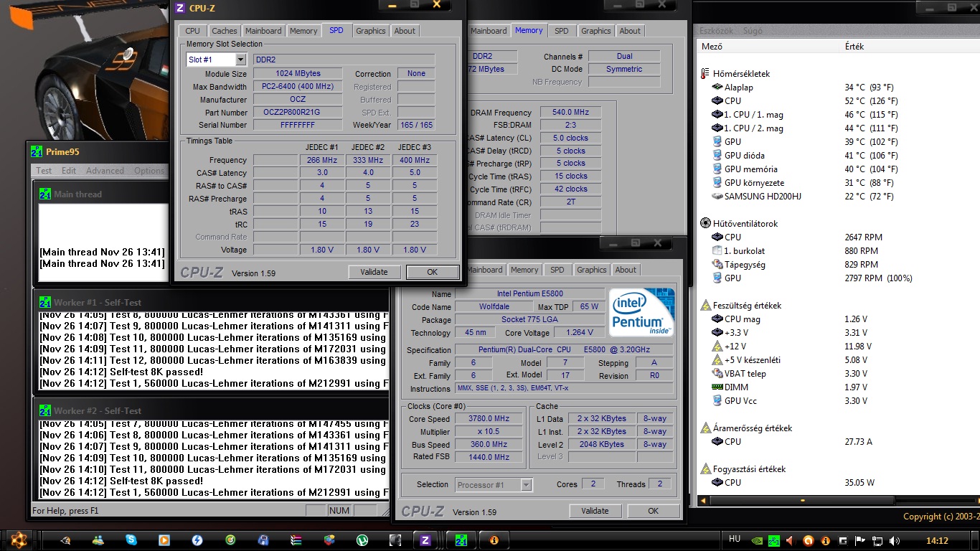Open the Caches tab in CPU-Z
980x551 pixels.
224,31
